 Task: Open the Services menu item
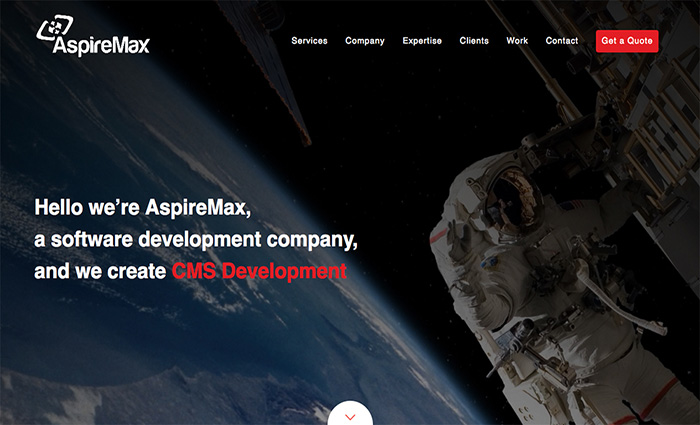pyautogui.click(x=309, y=41)
